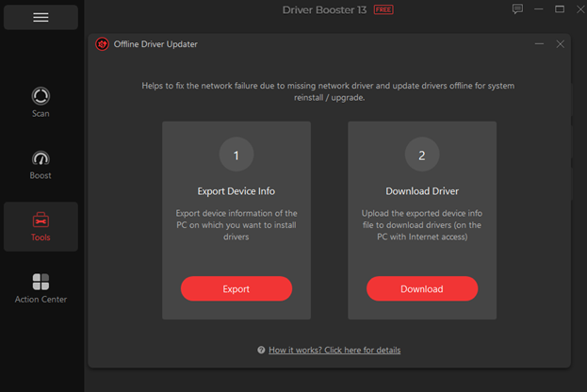Click the Offline Driver Updater logo icon
The image size is (587, 392).
tap(102, 44)
